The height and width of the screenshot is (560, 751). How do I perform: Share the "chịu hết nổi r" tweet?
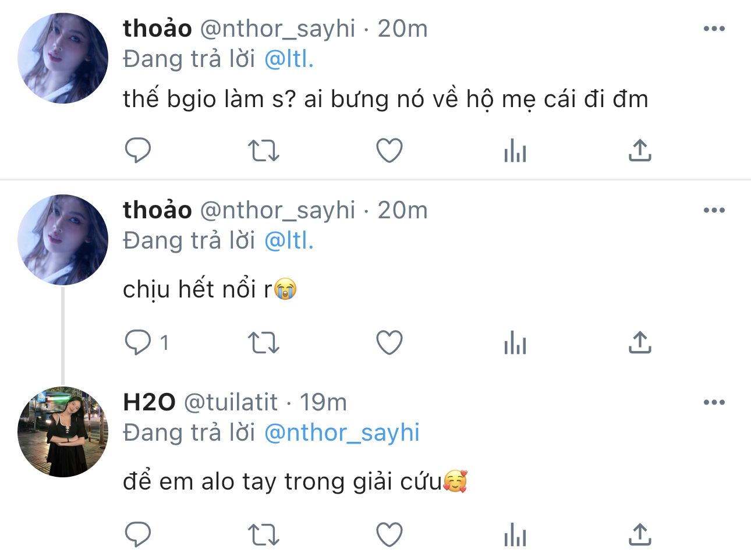click(640, 343)
